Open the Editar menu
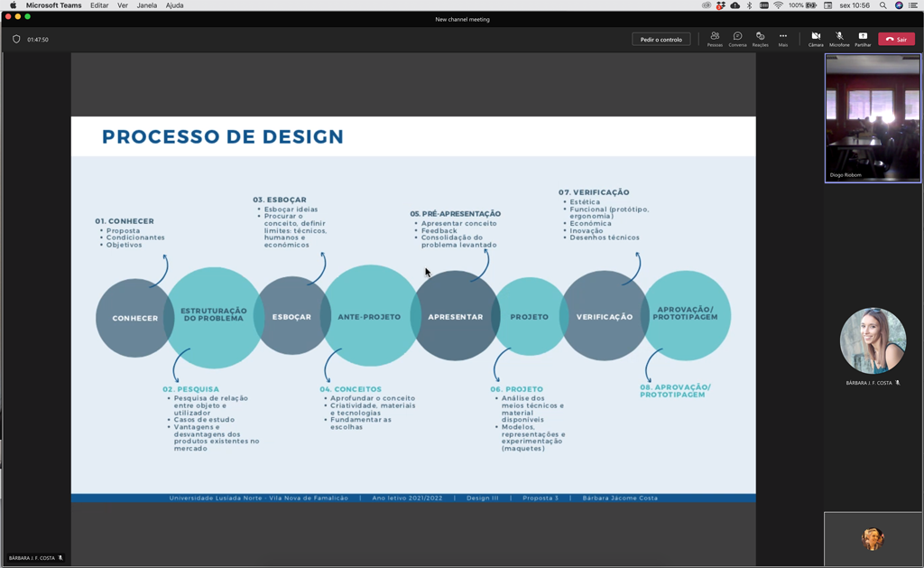924x568 pixels. pos(99,5)
